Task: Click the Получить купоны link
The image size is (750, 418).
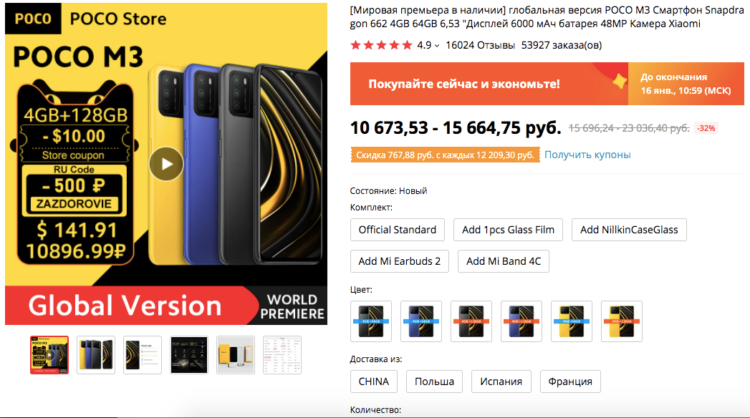Action: click(587, 154)
